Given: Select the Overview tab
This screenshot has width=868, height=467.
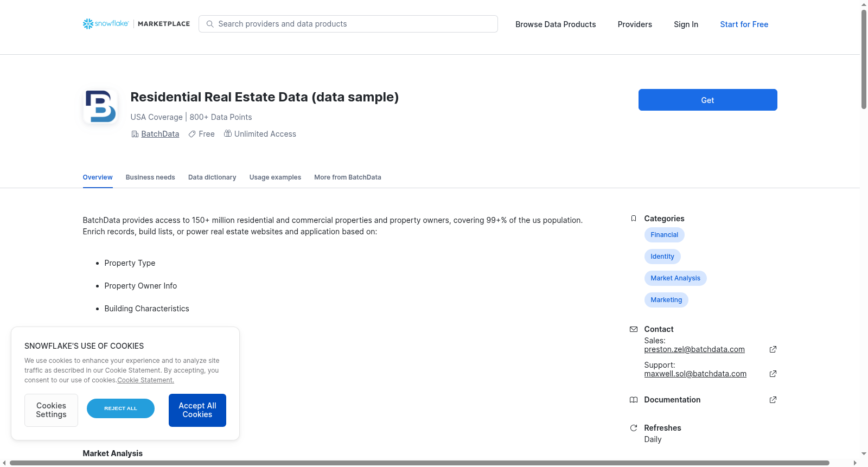Looking at the screenshot, I should point(98,177).
